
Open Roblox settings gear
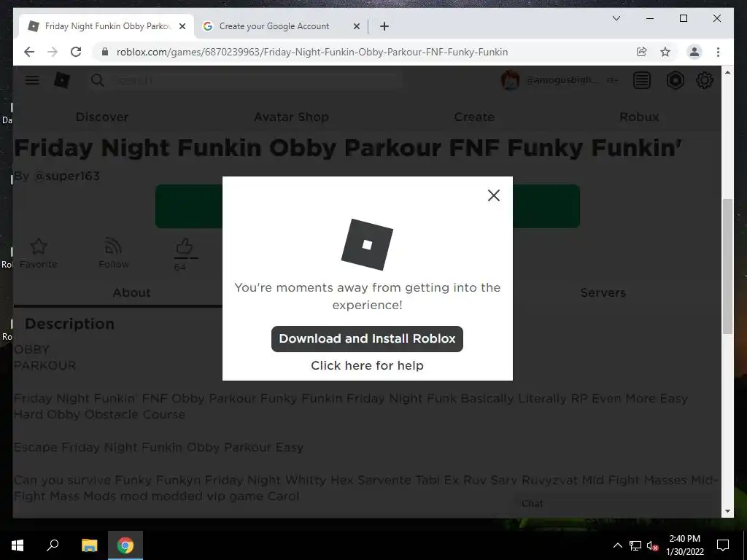(705, 80)
